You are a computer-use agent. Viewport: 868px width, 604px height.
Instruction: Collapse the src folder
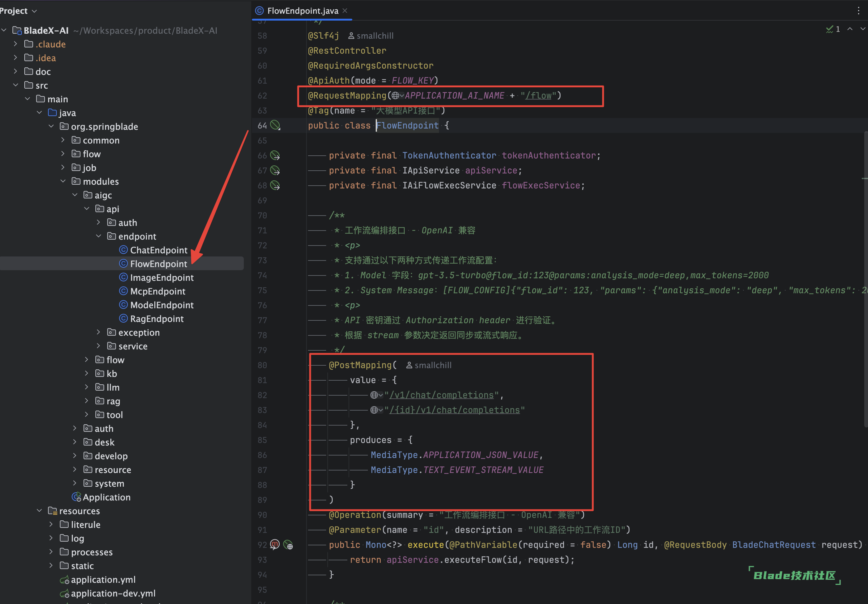16,85
